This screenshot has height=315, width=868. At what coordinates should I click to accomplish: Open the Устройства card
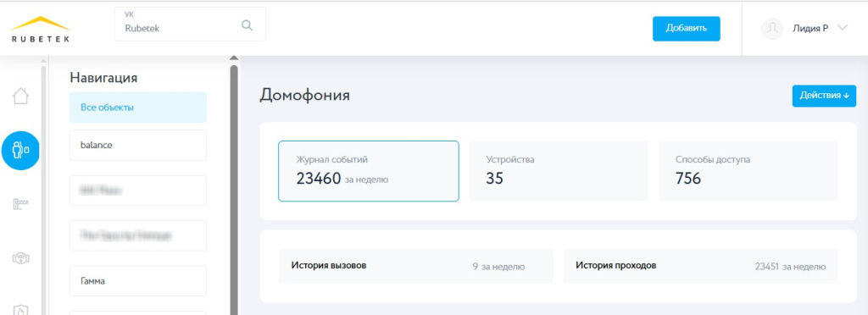pyautogui.click(x=558, y=171)
